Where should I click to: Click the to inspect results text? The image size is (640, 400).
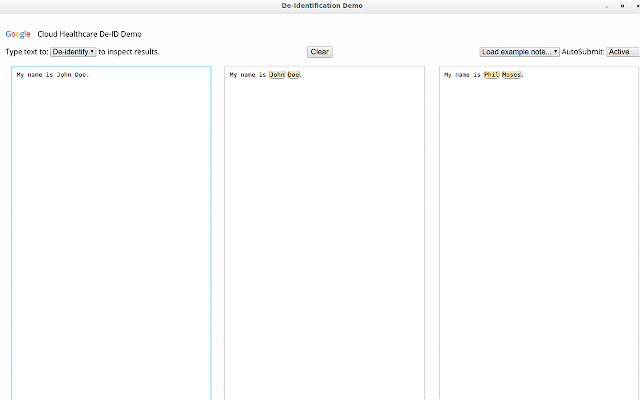click(129, 52)
